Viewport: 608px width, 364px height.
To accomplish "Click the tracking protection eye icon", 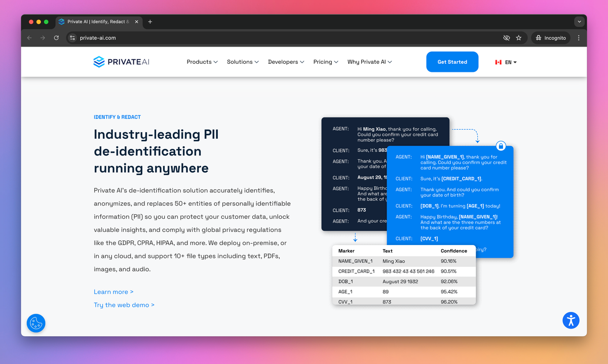I will (x=506, y=38).
